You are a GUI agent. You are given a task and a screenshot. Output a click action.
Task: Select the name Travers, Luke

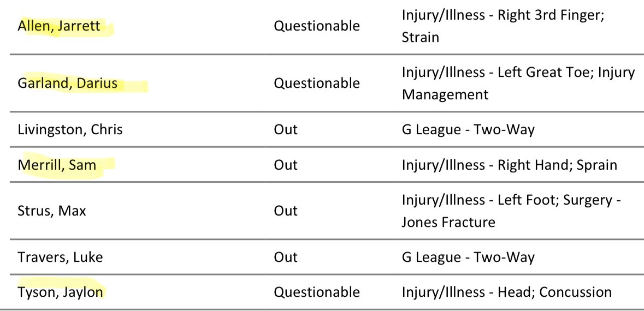pos(60,257)
